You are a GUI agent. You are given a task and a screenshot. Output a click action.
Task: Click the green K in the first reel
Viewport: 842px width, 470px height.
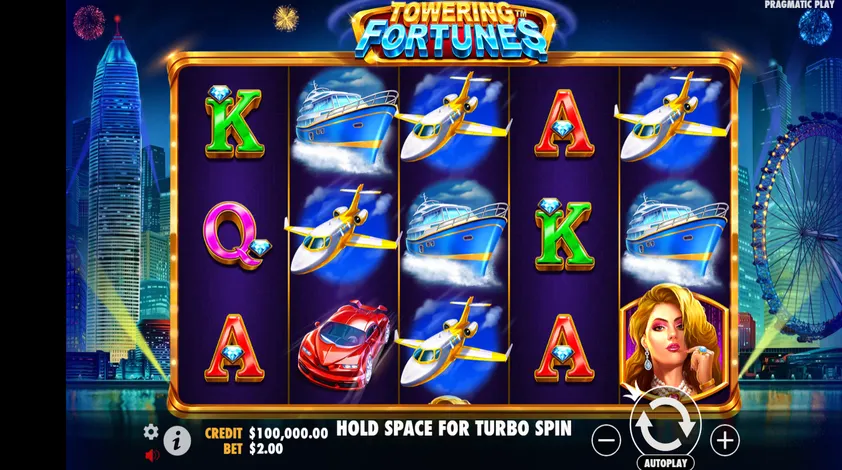point(234,122)
